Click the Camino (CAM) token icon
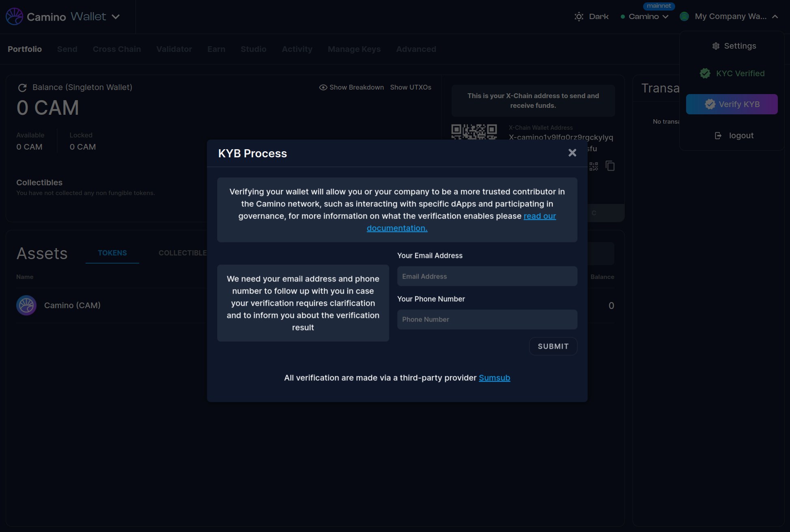The image size is (790, 532). coord(26,305)
